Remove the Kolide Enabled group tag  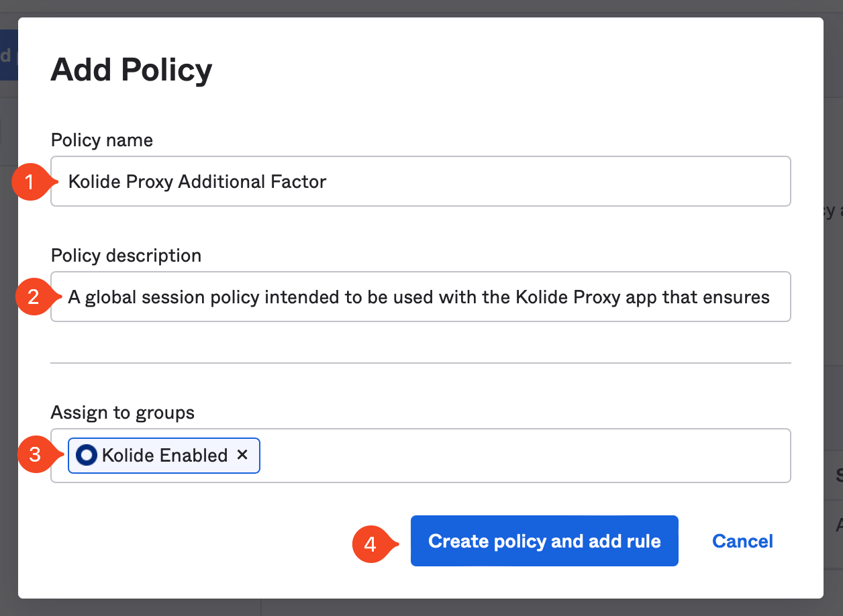click(242, 455)
